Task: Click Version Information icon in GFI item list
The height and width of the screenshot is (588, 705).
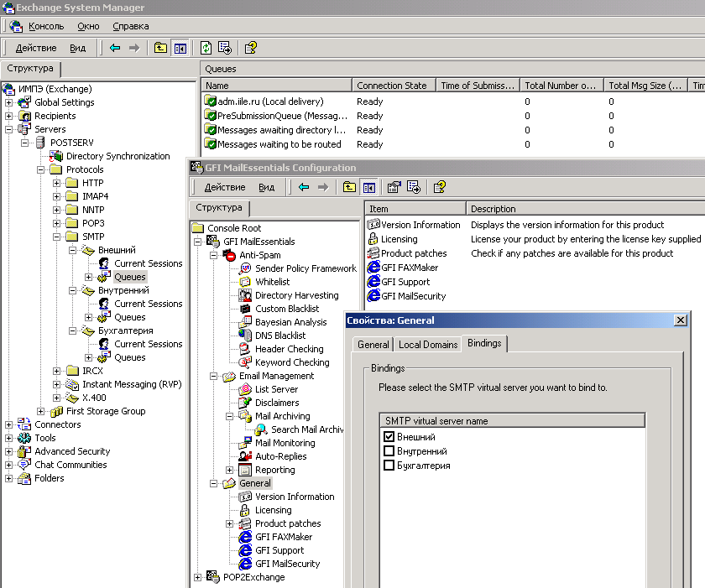Action: click(x=373, y=224)
